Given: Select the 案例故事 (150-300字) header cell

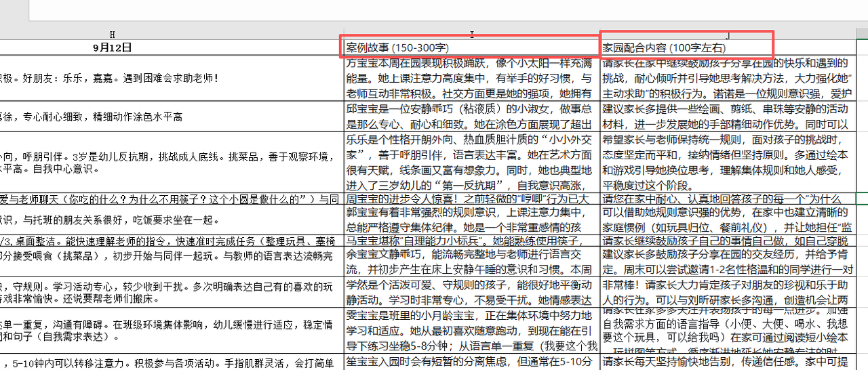Looking at the screenshot, I should point(472,47).
